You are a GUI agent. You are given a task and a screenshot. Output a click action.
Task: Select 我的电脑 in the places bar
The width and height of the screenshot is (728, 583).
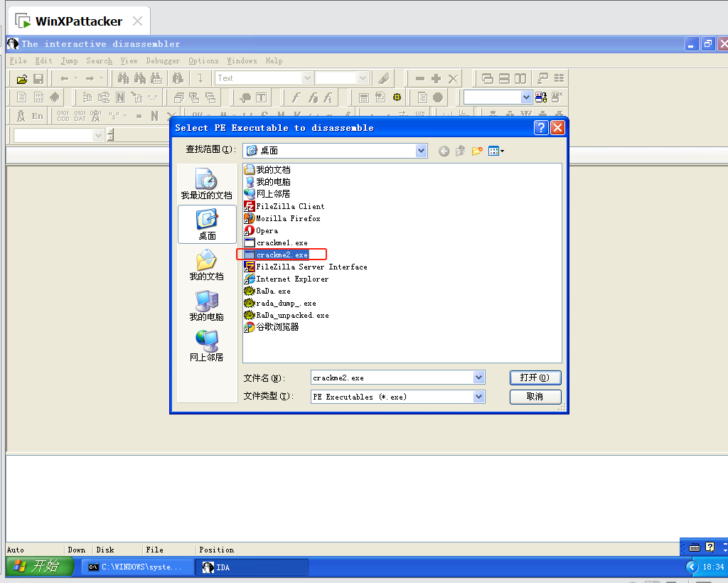(x=207, y=306)
